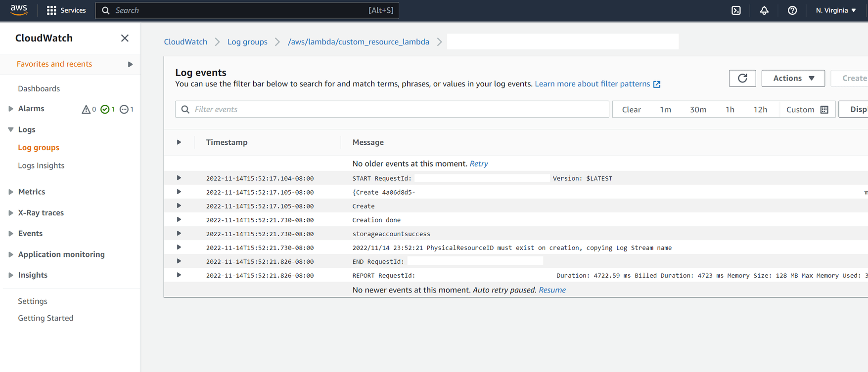The width and height of the screenshot is (868, 372).
Task: Expand the storageaccountsuccess log row
Action: (x=179, y=233)
